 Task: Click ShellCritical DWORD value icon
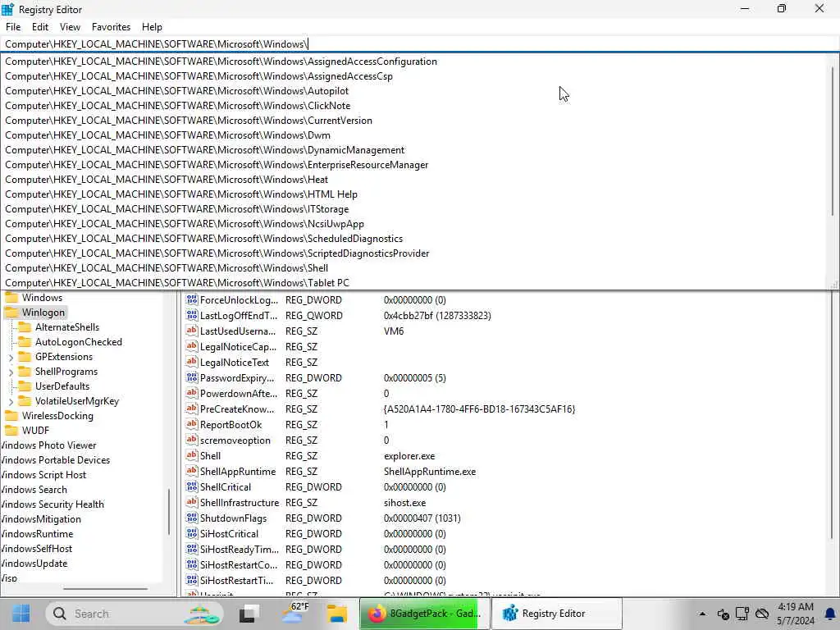click(x=191, y=486)
